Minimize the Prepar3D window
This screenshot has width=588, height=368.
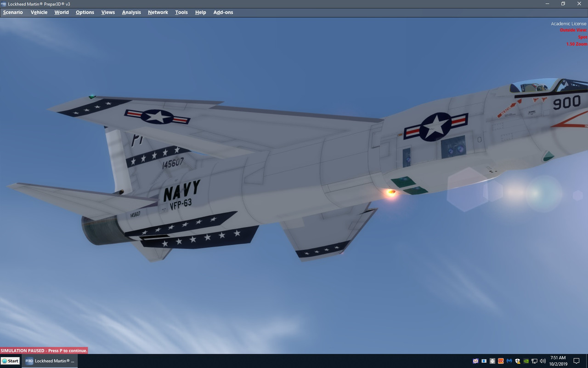pyautogui.click(x=547, y=4)
